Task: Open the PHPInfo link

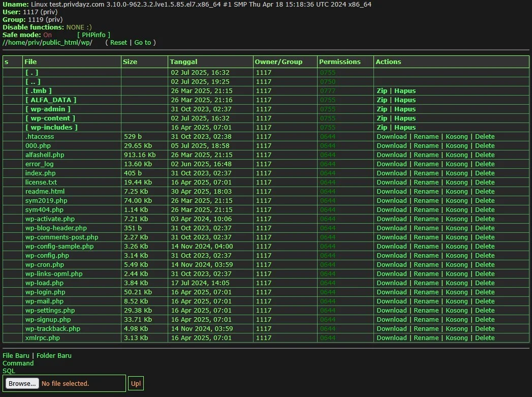Action: click(92, 35)
